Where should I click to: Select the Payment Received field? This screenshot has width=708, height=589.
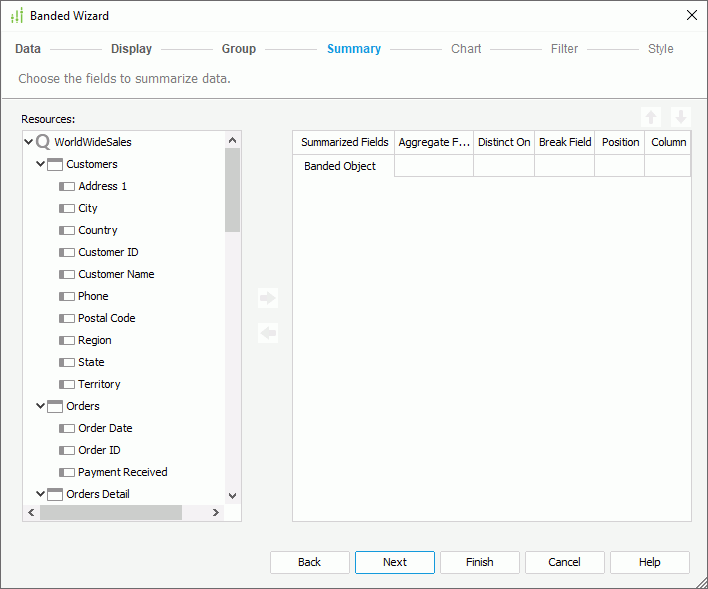[122, 472]
